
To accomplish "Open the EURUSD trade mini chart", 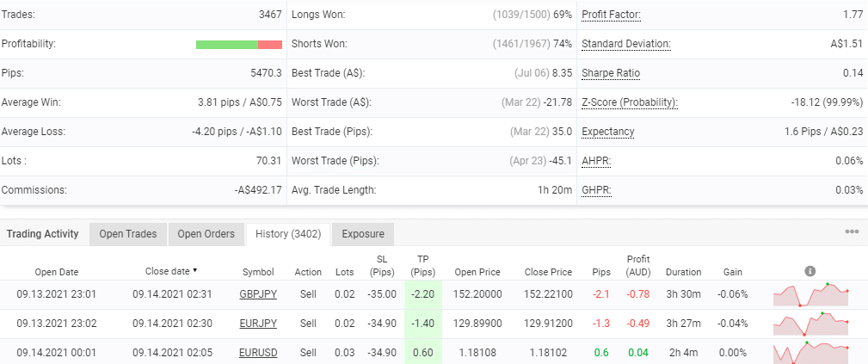I will click(811, 352).
